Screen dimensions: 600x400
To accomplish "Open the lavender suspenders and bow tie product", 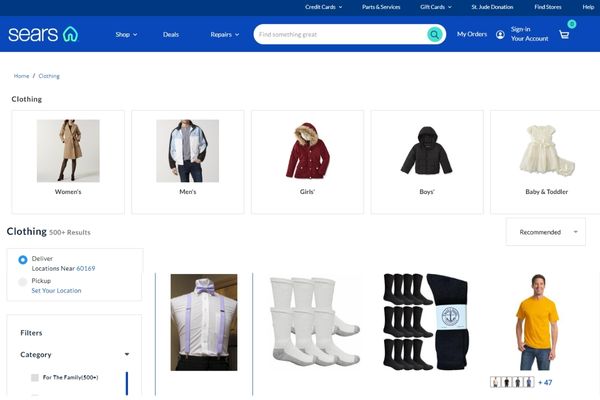I will (x=204, y=322).
